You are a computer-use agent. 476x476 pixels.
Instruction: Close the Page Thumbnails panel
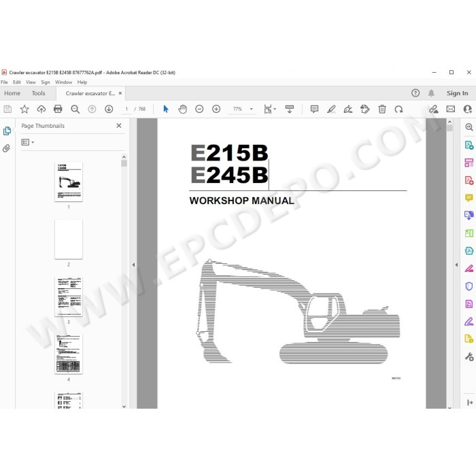[119, 126]
